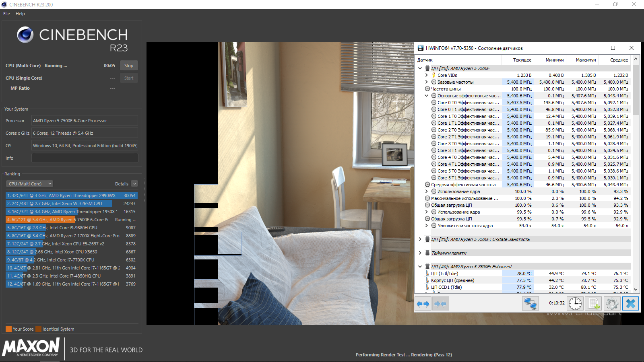Click sensor icon beside Базовые частоты
The height and width of the screenshot is (362, 644).
[434, 82]
